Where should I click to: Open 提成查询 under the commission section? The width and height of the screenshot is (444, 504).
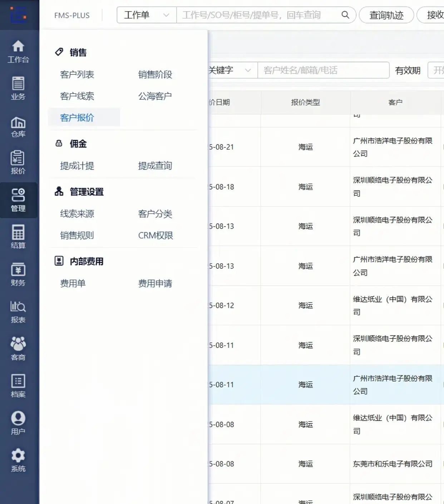[x=155, y=166]
